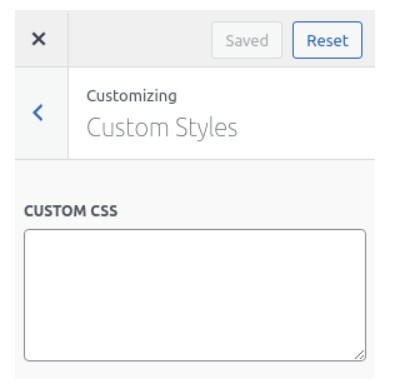Place cursor in the empty CSS box
397x389 pixels.
[x=195, y=295]
